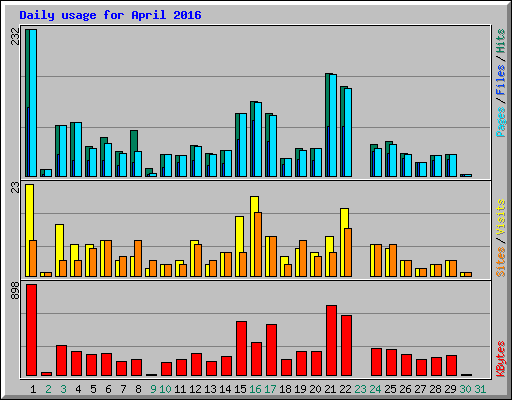Click day 28 on the x-axis
512x400 pixels.
click(435, 389)
